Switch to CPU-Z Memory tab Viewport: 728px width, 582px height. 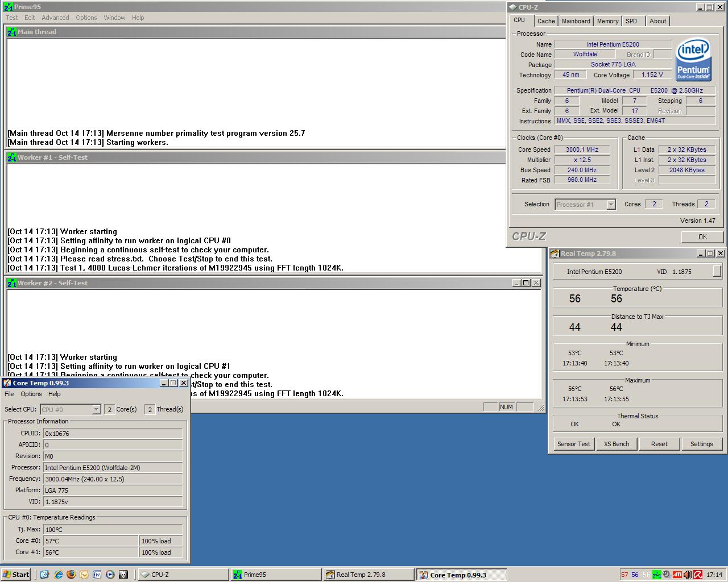(607, 21)
